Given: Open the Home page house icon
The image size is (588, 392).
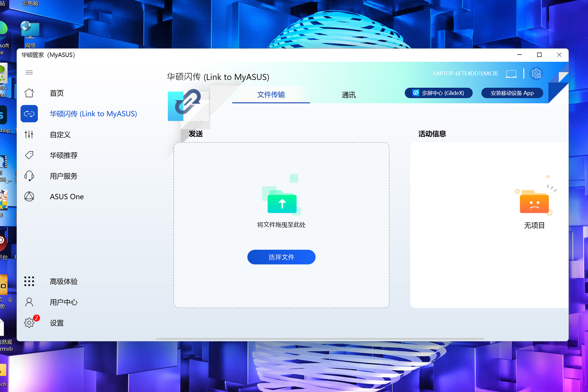Looking at the screenshot, I should [29, 93].
